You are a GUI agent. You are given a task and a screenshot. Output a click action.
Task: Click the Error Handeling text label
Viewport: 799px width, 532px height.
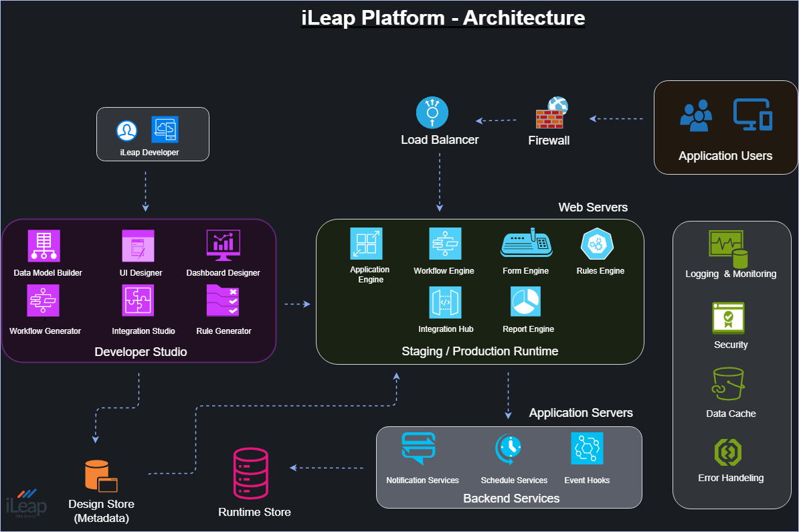tap(731, 478)
